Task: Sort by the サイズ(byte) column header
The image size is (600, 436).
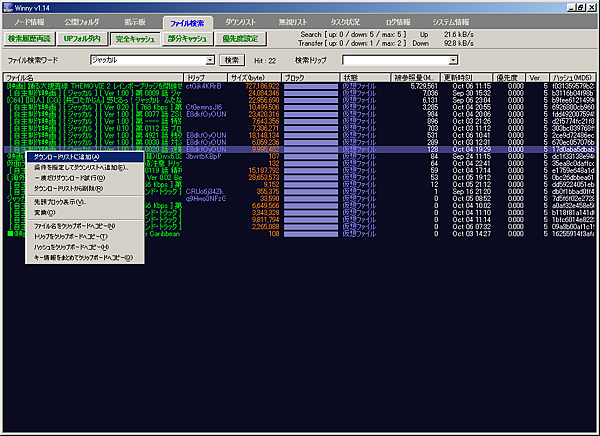Action: (x=254, y=78)
